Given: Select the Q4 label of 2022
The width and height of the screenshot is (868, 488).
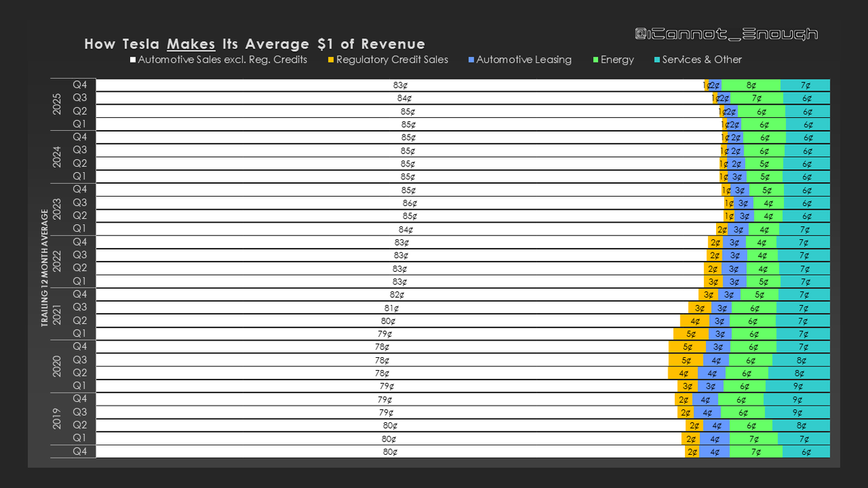Looking at the screenshot, I should coord(80,241).
